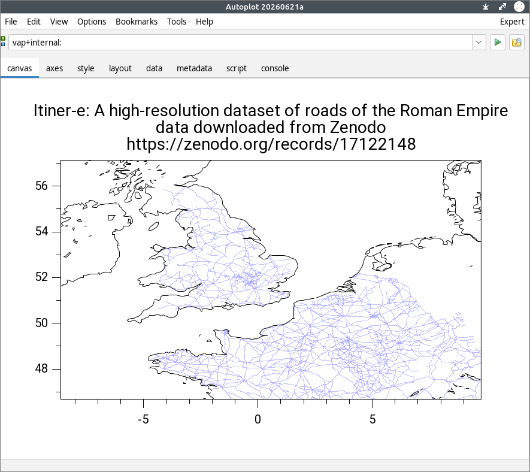This screenshot has height=472, width=530.
Task: Switch to the metadata tab
Action: [x=194, y=68]
